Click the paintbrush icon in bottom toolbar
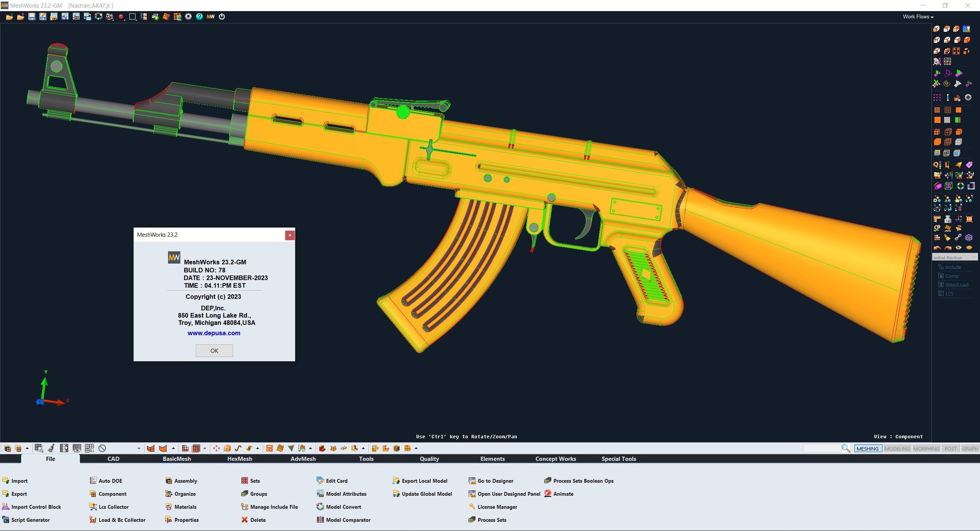The image size is (980, 531). click(51, 448)
